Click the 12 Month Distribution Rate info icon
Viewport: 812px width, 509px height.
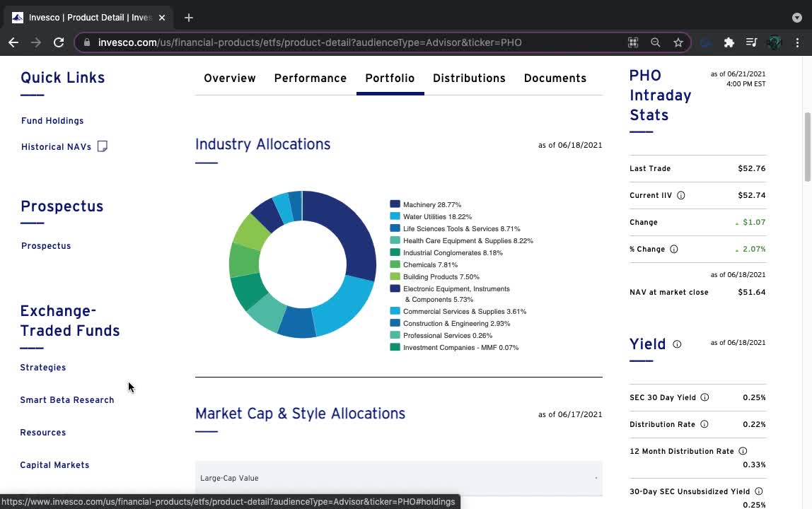[x=743, y=451]
